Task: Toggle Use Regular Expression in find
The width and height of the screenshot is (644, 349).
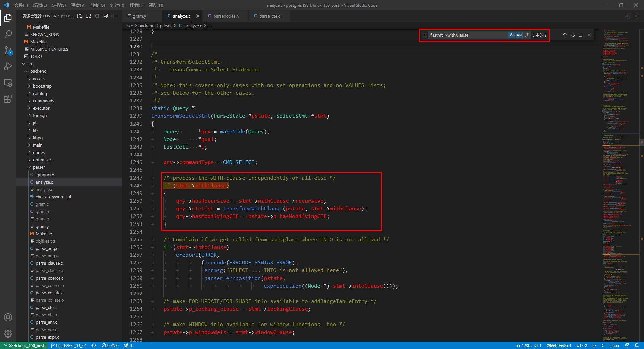Action: point(527,35)
